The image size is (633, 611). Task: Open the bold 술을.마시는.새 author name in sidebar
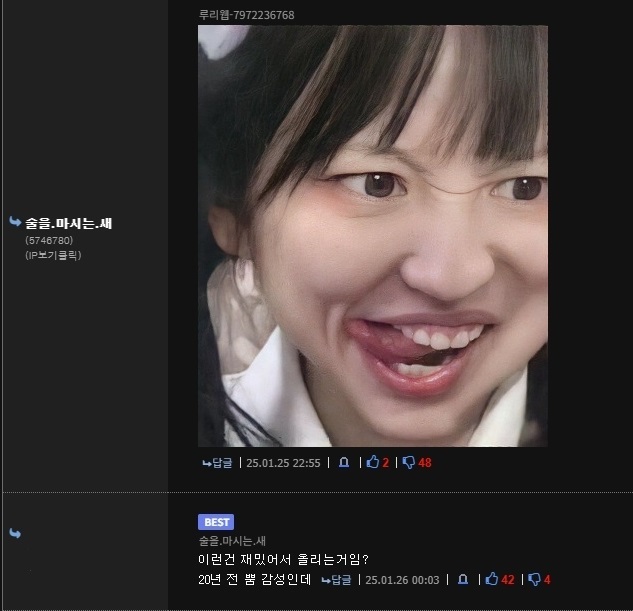pos(68,223)
